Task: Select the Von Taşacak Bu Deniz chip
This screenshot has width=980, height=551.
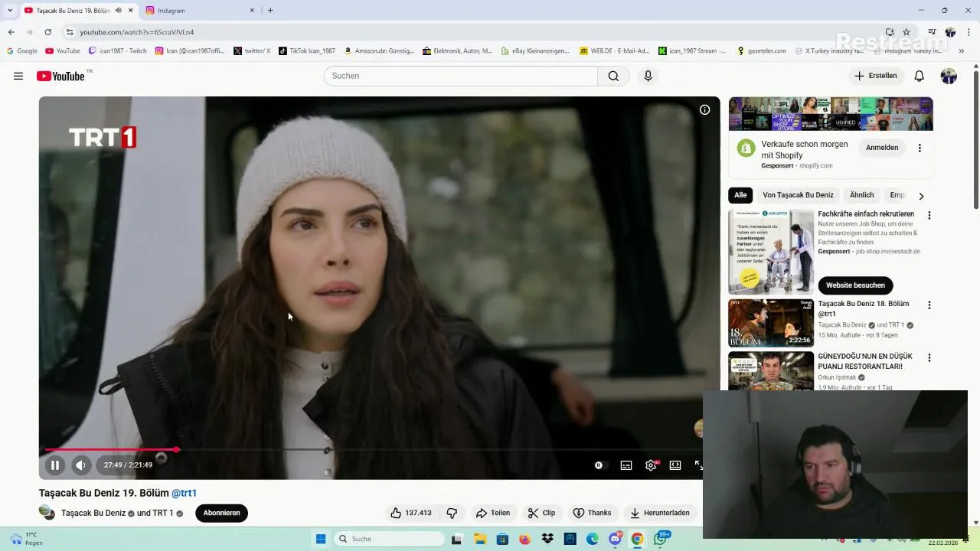Action: coord(798,195)
